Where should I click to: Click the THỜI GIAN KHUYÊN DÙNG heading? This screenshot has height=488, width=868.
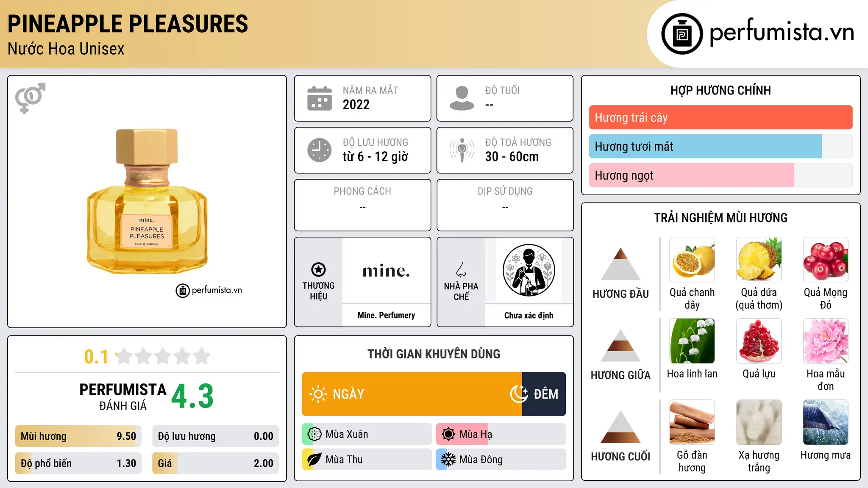click(434, 354)
